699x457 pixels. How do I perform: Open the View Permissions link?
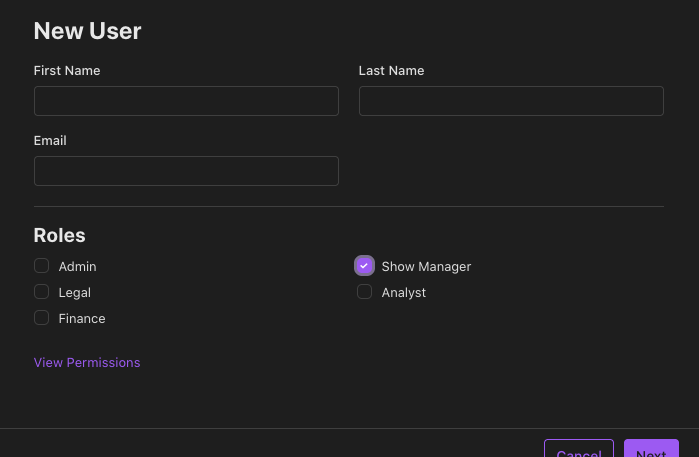pos(87,362)
